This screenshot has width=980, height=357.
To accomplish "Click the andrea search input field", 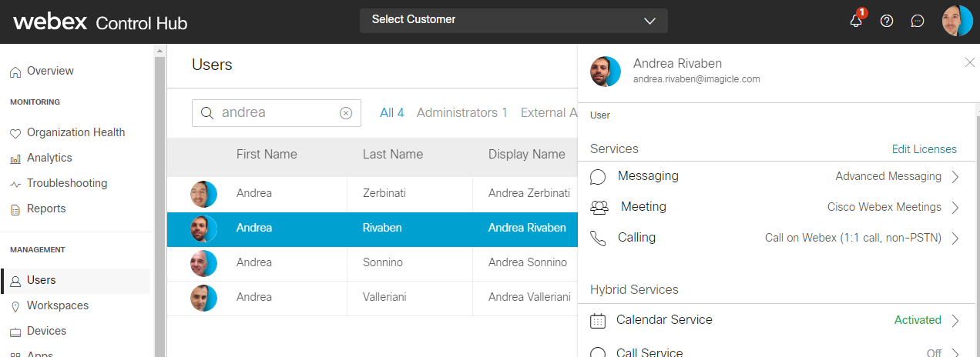I will point(277,112).
